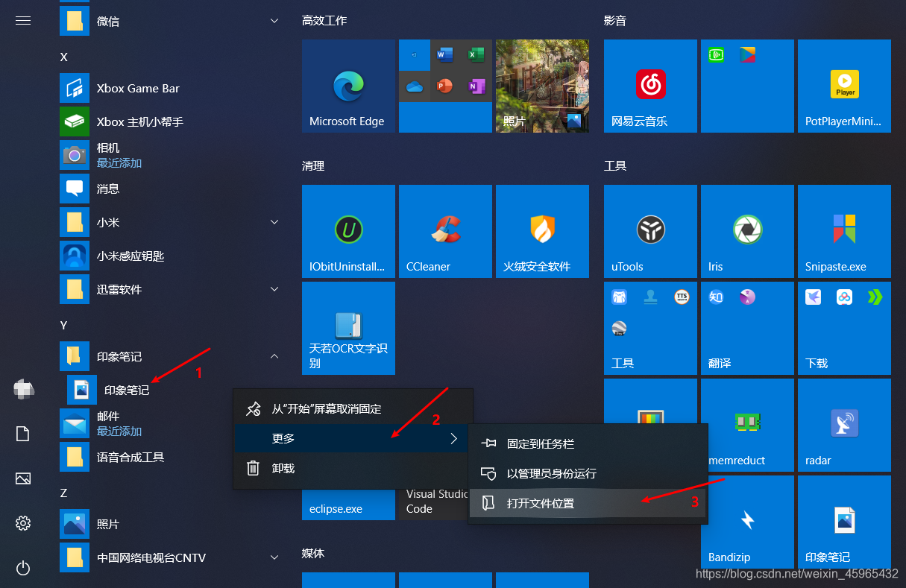
Task: Collapse the 印象笔记 folder
Action: click(172, 356)
